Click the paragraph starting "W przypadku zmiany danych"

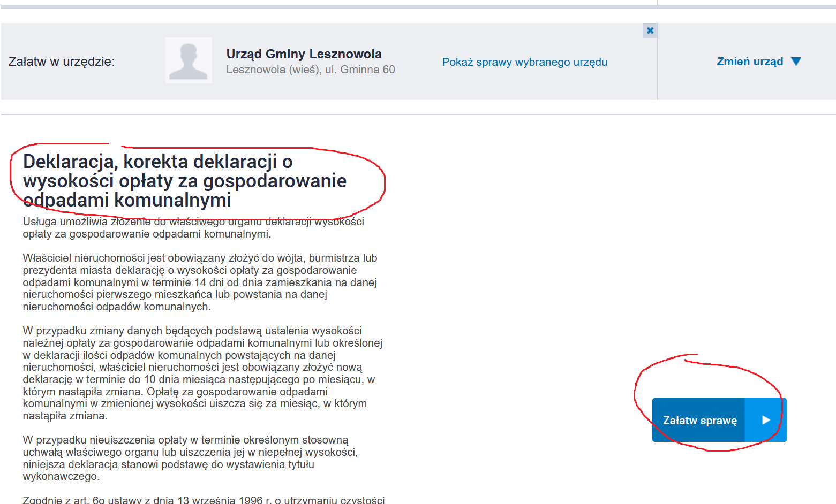pyautogui.click(x=202, y=373)
